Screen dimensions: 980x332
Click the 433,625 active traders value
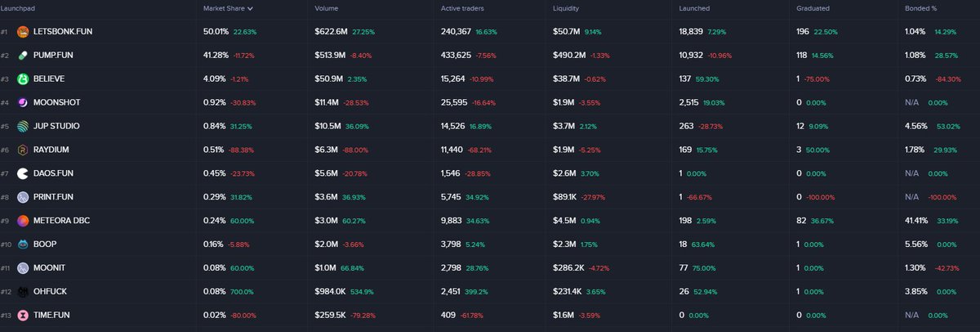pyautogui.click(x=457, y=56)
